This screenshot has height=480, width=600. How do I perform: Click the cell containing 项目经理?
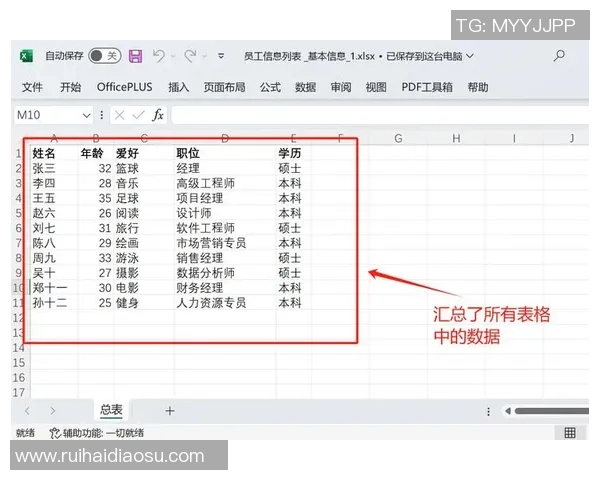click(x=225, y=198)
